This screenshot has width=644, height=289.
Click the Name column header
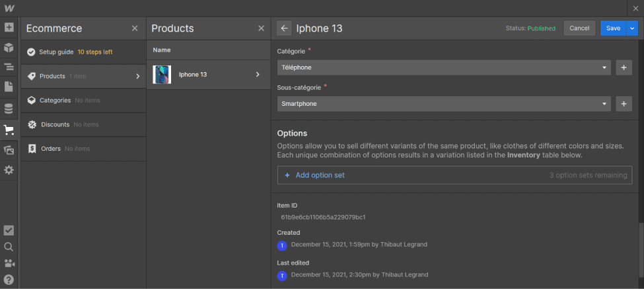(x=162, y=50)
